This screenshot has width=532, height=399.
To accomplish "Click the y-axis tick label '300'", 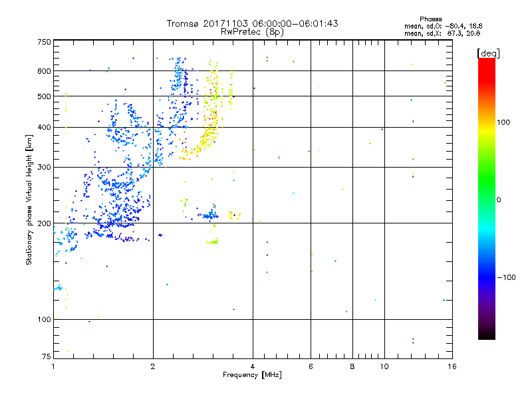I will tap(44, 168).
